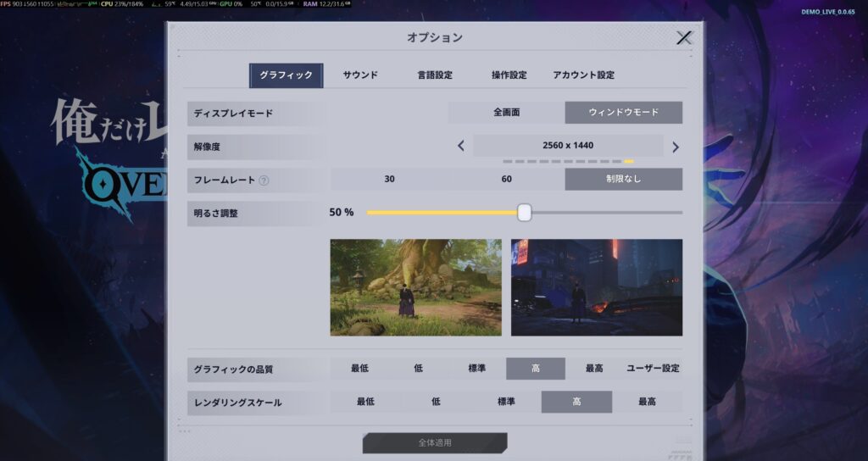868x461 pixels.
Task: Click the frame rate help question-mark icon
Action: point(264,181)
